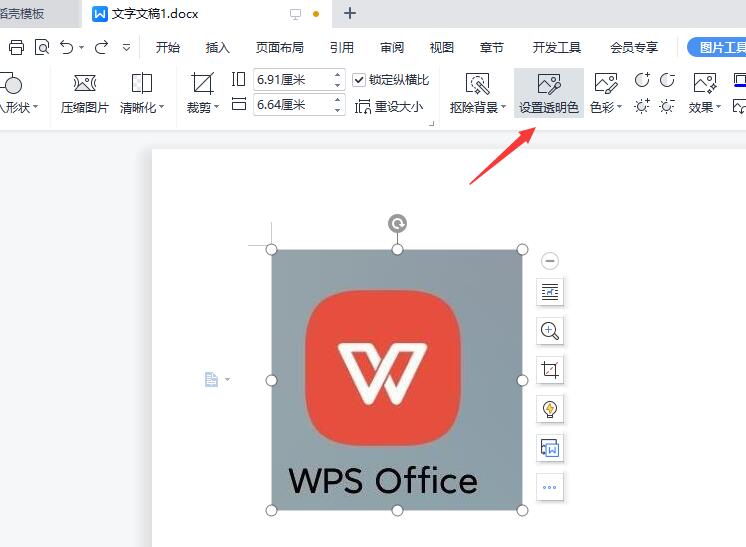Click the lightbulb icon in floating toolbar

(x=550, y=409)
